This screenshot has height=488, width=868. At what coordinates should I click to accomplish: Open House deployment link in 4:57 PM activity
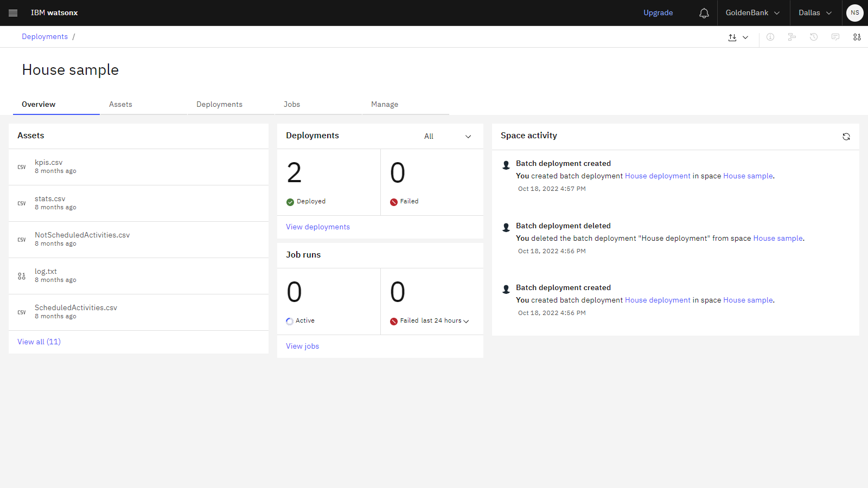click(658, 176)
